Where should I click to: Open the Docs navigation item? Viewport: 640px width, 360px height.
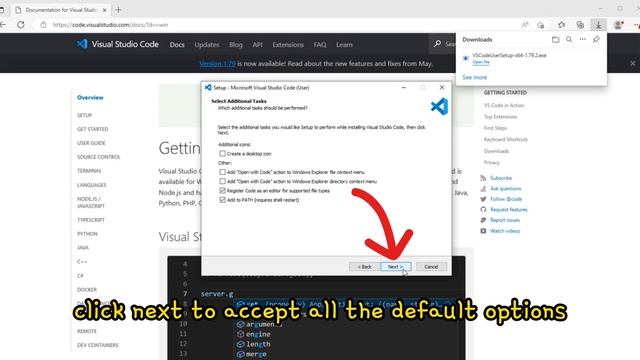click(x=177, y=44)
